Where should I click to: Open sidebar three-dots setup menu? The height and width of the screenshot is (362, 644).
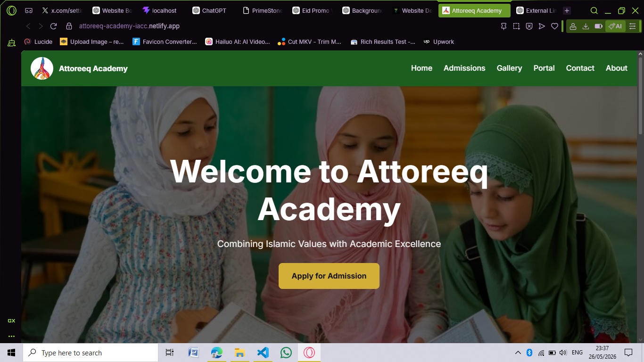pyautogui.click(x=11, y=336)
